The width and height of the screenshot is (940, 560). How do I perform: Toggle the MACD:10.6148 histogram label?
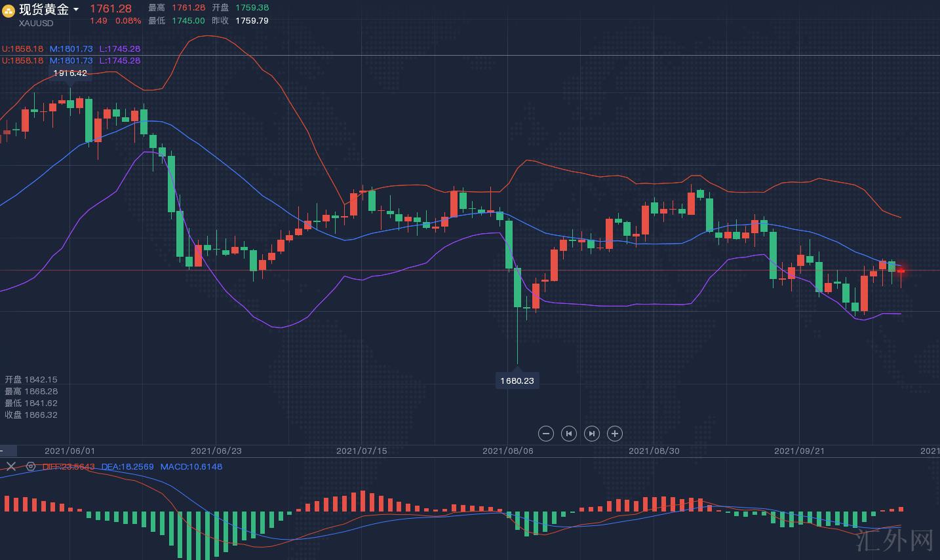[191, 466]
